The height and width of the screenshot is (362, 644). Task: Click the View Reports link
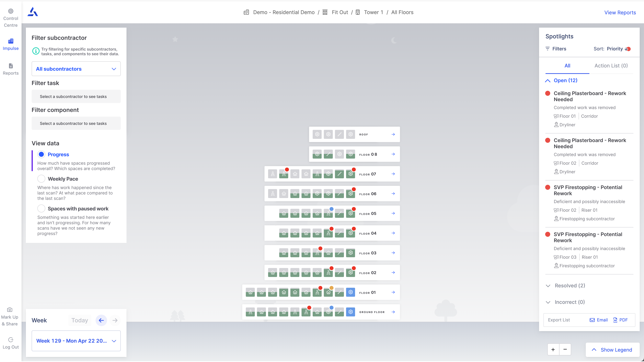[x=620, y=13]
